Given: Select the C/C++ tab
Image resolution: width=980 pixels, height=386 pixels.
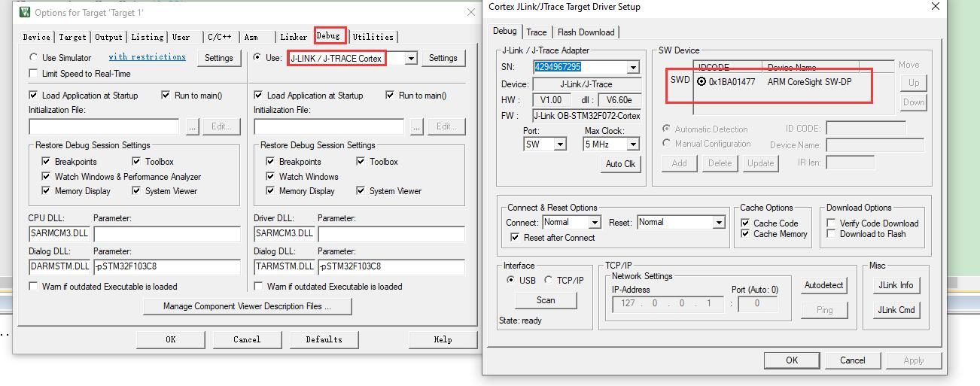Looking at the screenshot, I should (x=220, y=37).
